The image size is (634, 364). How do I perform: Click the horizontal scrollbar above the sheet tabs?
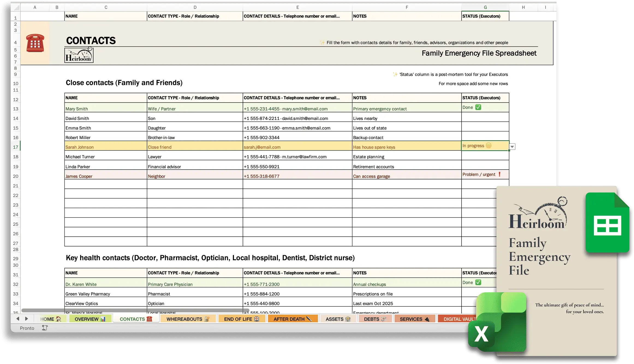135,310
